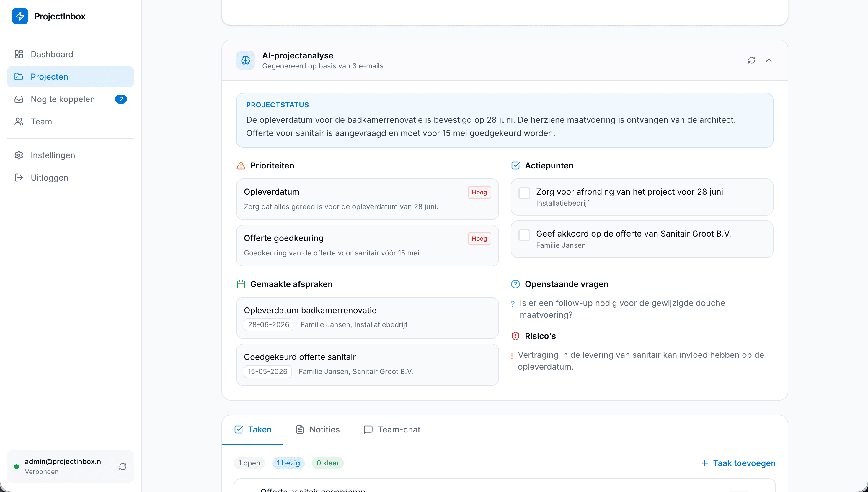
Task: Open Instellingen with the gear icon
Action: pos(19,155)
